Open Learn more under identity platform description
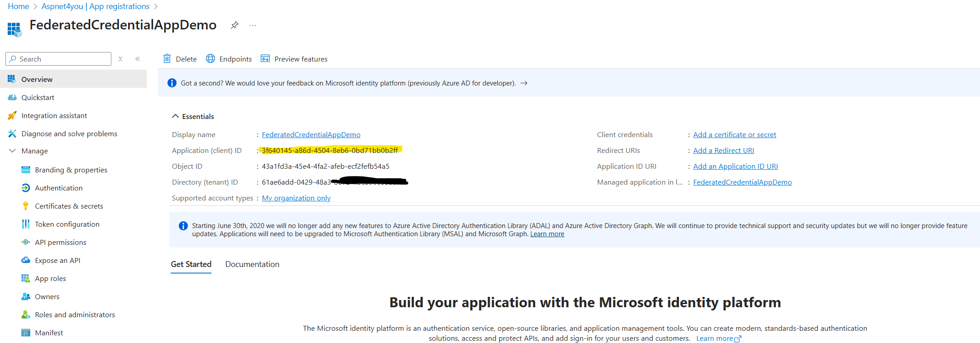Image resolution: width=980 pixels, height=343 pixels. click(x=718, y=338)
